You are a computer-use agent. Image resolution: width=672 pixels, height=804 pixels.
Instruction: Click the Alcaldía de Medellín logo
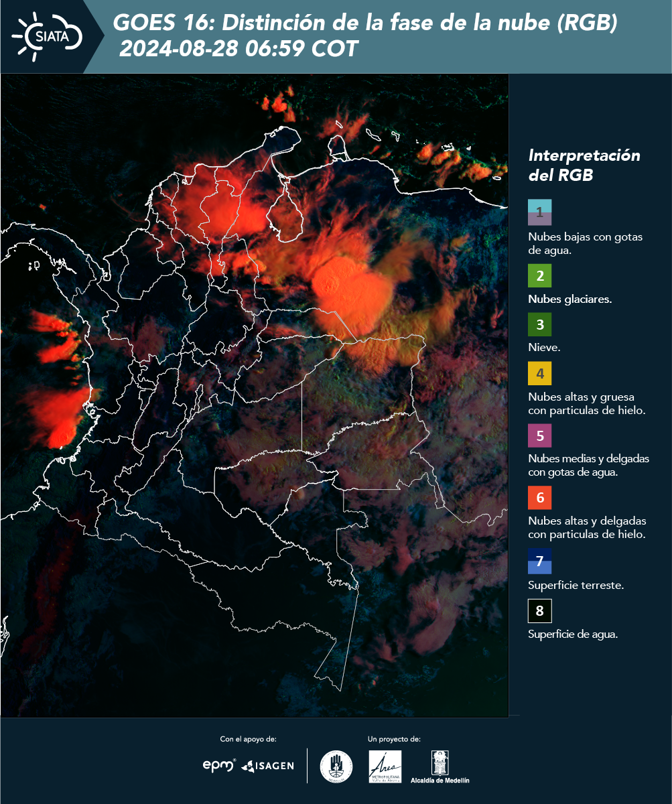[440, 766]
